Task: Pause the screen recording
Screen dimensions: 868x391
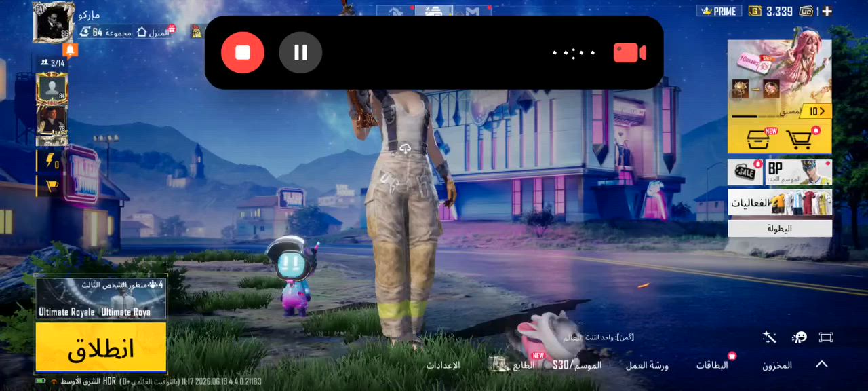Action: [x=300, y=52]
